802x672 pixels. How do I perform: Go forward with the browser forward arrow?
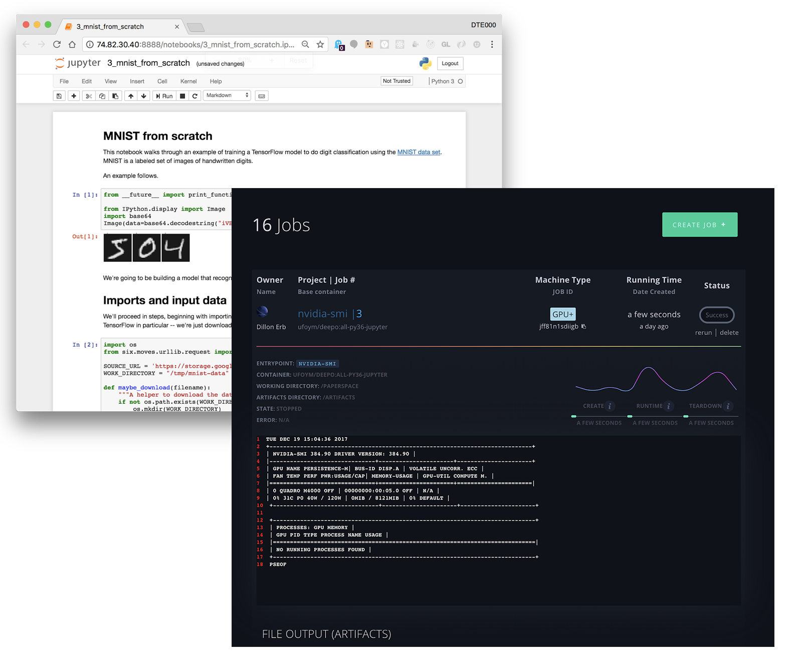(41, 44)
